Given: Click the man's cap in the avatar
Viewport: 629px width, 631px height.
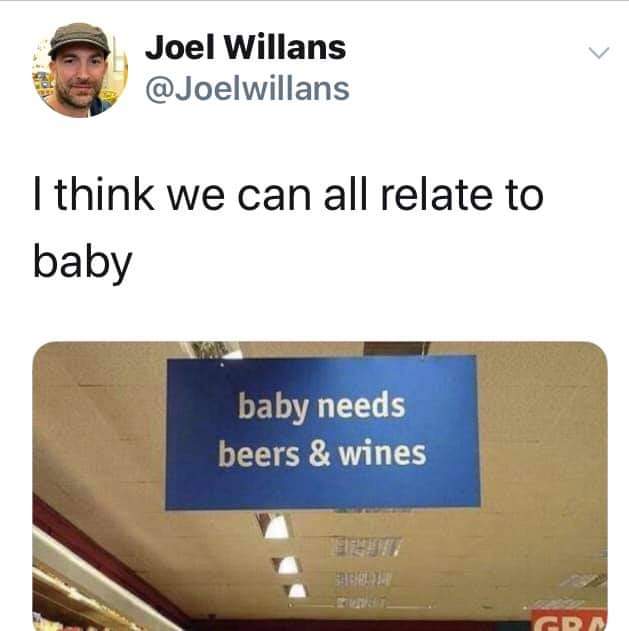Looking at the screenshot, I should click(x=79, y=39).
